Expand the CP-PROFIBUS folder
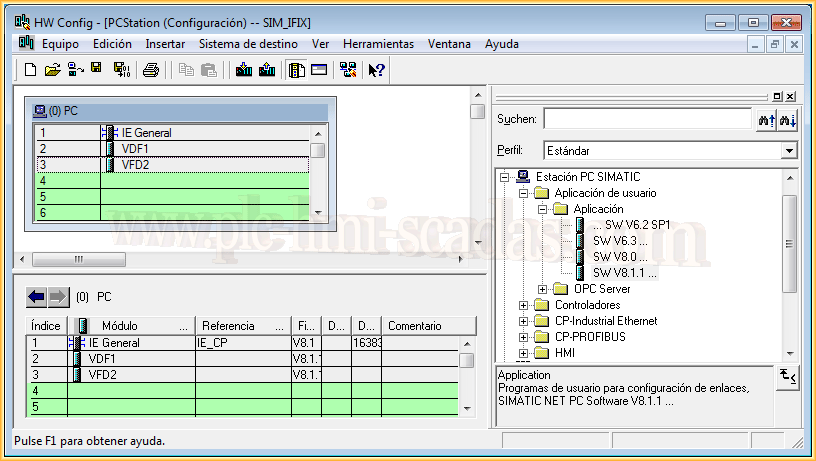The image size is (816, 461). [522, 337]
